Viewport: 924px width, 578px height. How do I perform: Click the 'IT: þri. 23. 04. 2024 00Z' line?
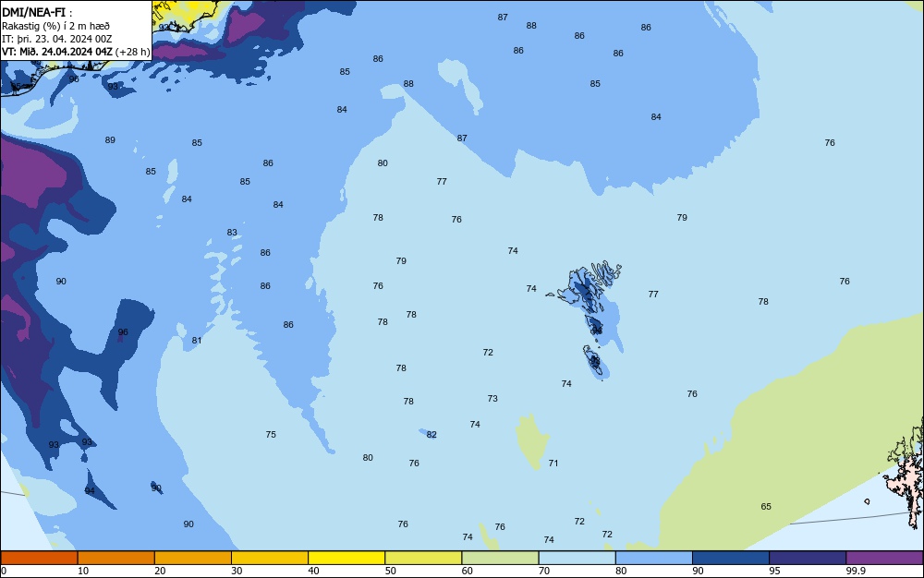(x=57, y=39)
